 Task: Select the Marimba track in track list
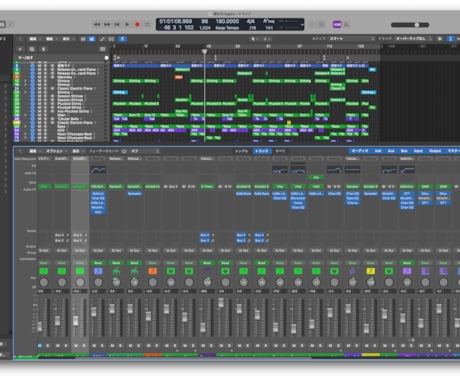coord(65,77)
